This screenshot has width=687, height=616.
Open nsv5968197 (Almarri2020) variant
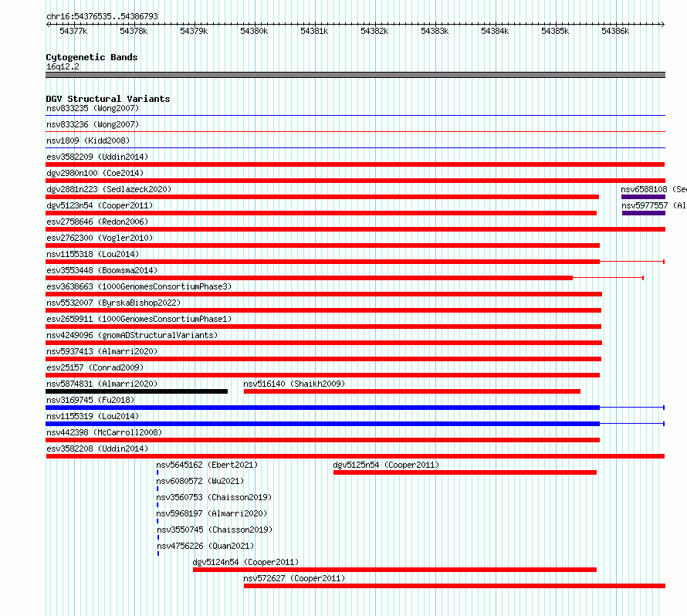pos(212,513)
